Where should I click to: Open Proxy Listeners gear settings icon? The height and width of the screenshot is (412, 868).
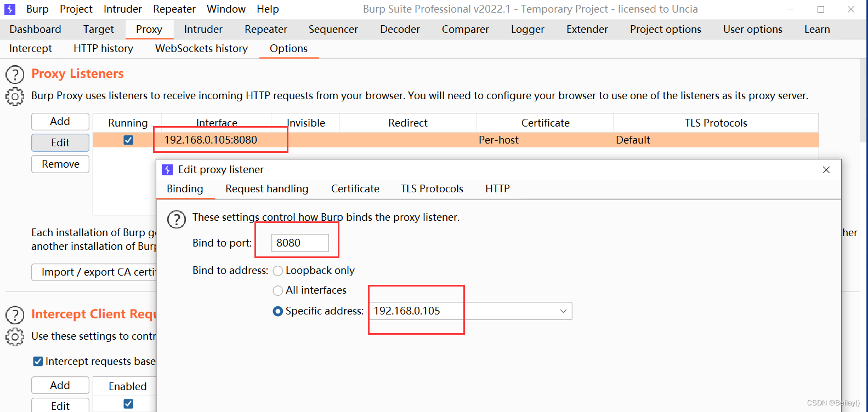click(x=15, y=96)
